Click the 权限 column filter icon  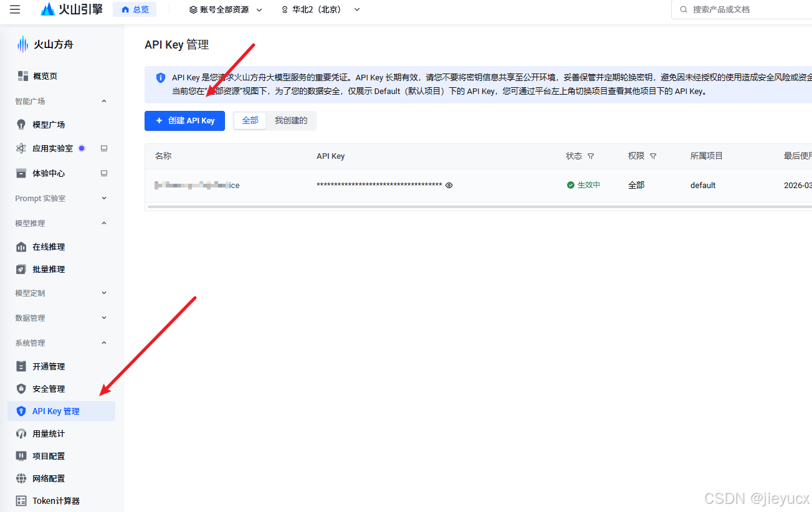[x=653, y=156]
